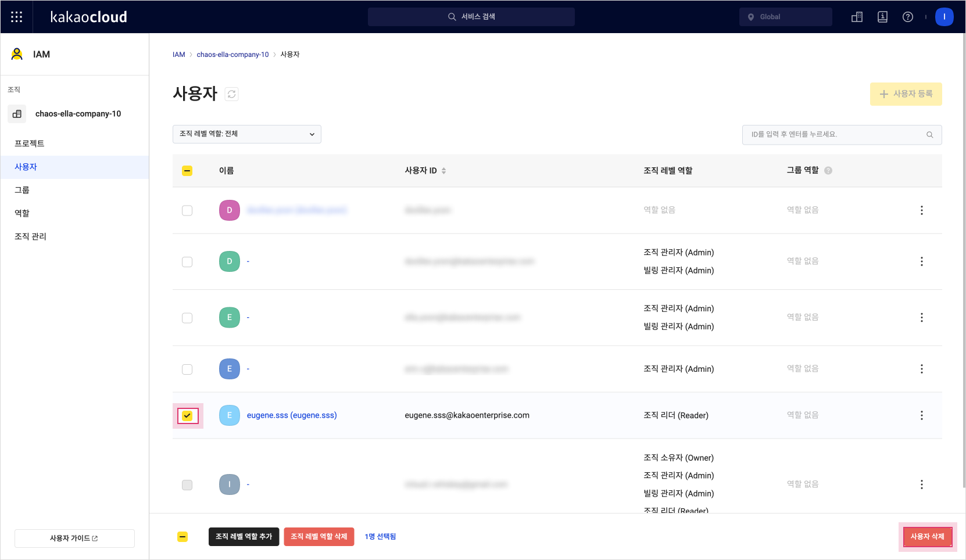Open 프로젝트 in the sidebar
The height and width of the screenshot is (560, 966).
point(74,143)
